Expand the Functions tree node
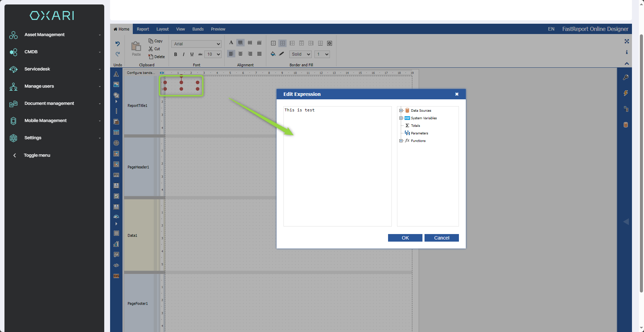Viewport: 644px width, 332px height. (x=401, y=141)
